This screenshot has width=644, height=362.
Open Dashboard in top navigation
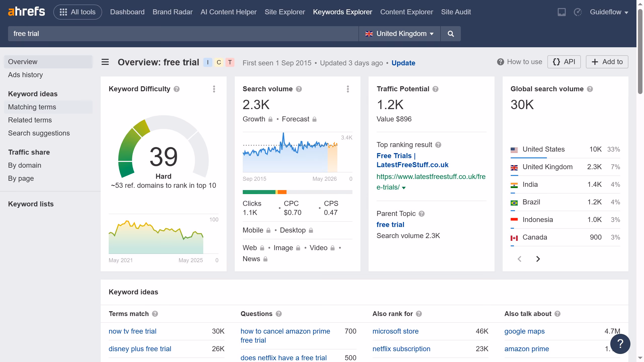pos(127,12)
